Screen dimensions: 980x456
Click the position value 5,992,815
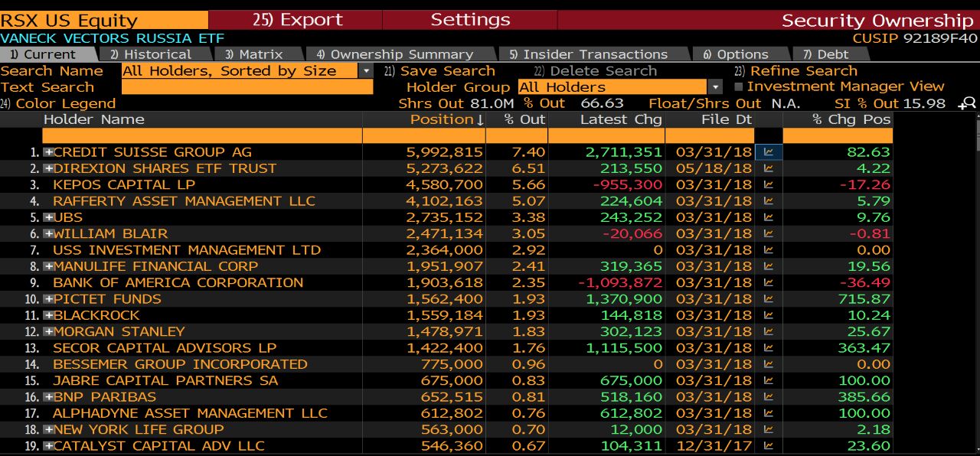[445, 152]
